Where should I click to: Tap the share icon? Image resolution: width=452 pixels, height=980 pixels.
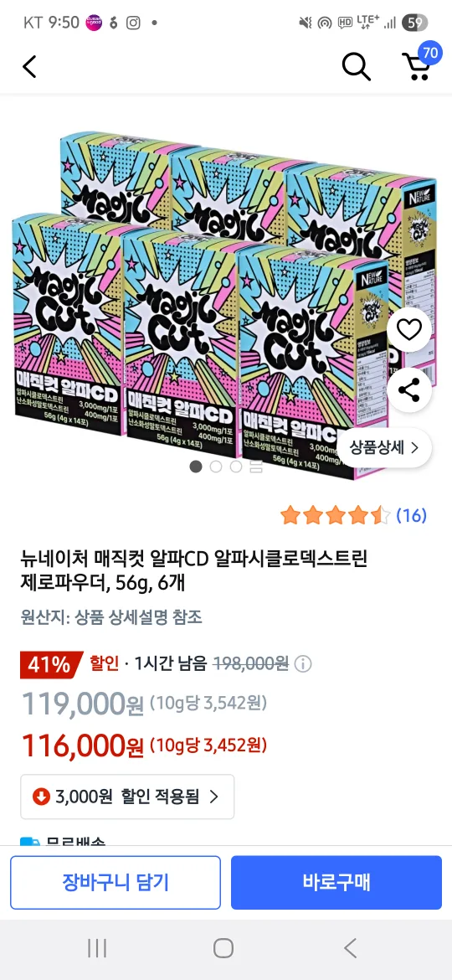click(x=409, y=391)
